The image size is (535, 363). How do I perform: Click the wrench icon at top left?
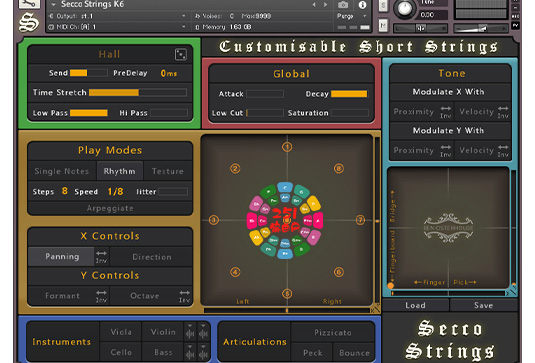click(29, 4)
